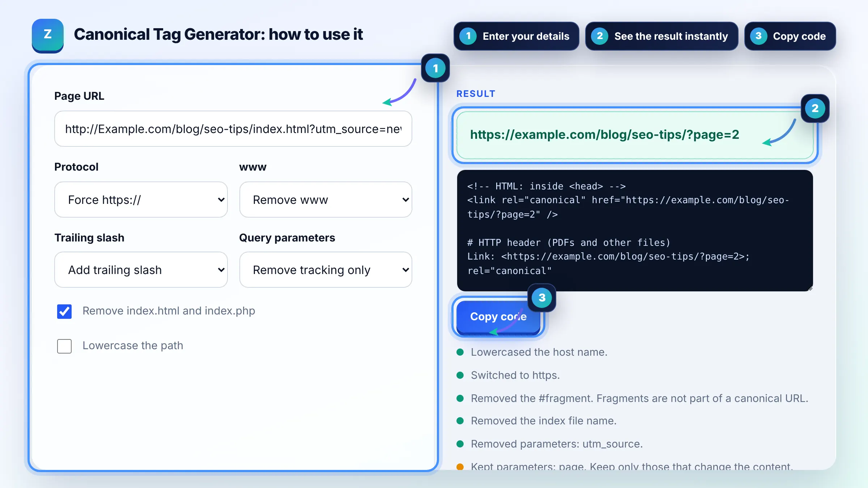Open the www dropdown showing Remove www
Image resolution: width=868 pixels, height=488 pixels.
coord(326,200)
